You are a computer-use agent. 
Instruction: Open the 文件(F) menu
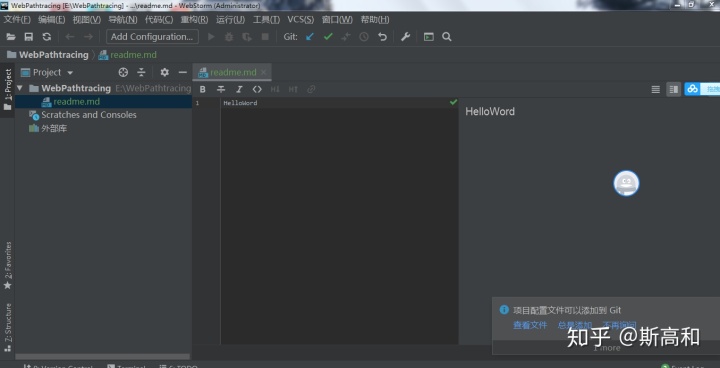coord(17,19)
